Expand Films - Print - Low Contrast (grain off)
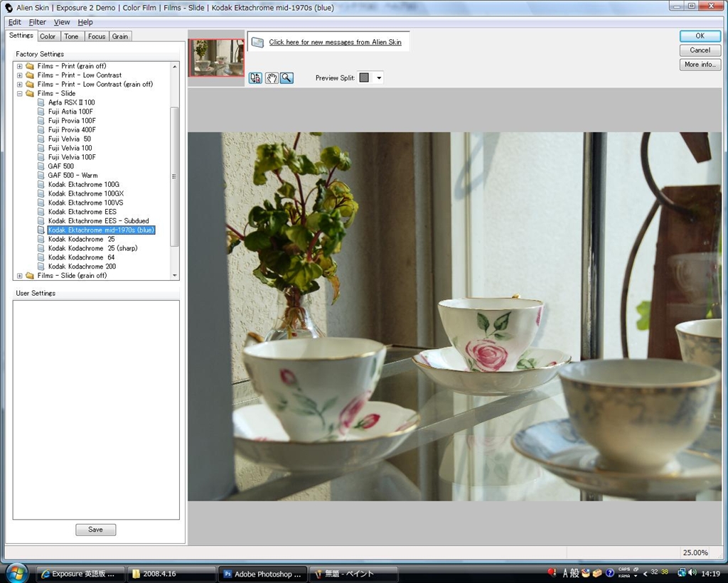 point(19,85)
